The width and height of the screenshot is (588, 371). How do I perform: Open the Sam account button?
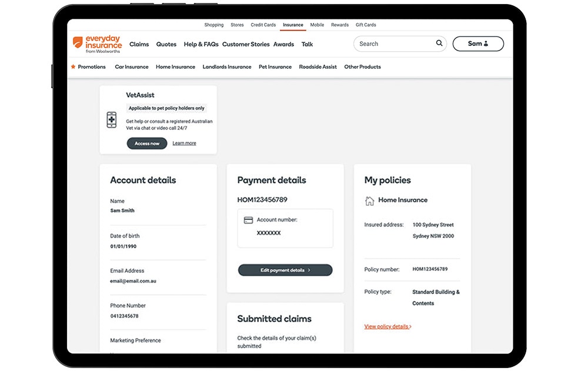pos(478,44)
